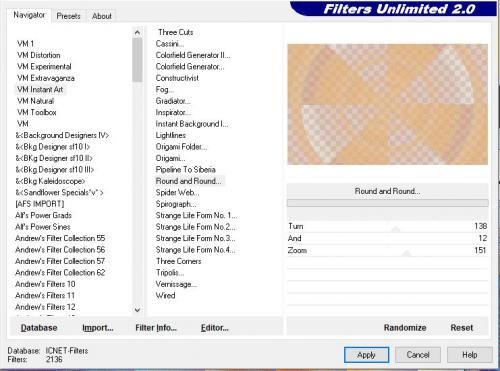Image resolution: width=500 pixels, height=371 pixels.
Task: Click the Zoom slider handle
Action: 406,253
